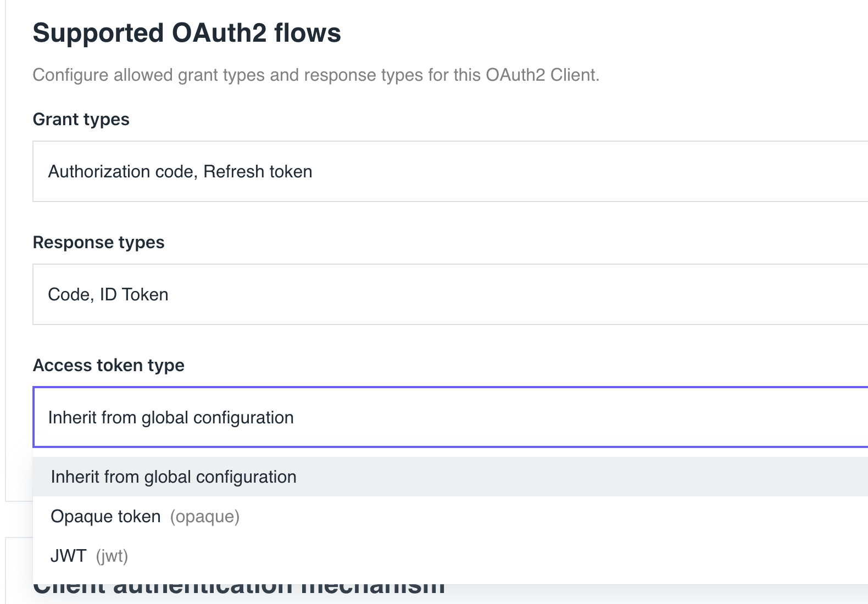The width and height of the screenshot is (868, 604).
Task: Click the gray (opaque) identifier text
Action: coord(205,517)
